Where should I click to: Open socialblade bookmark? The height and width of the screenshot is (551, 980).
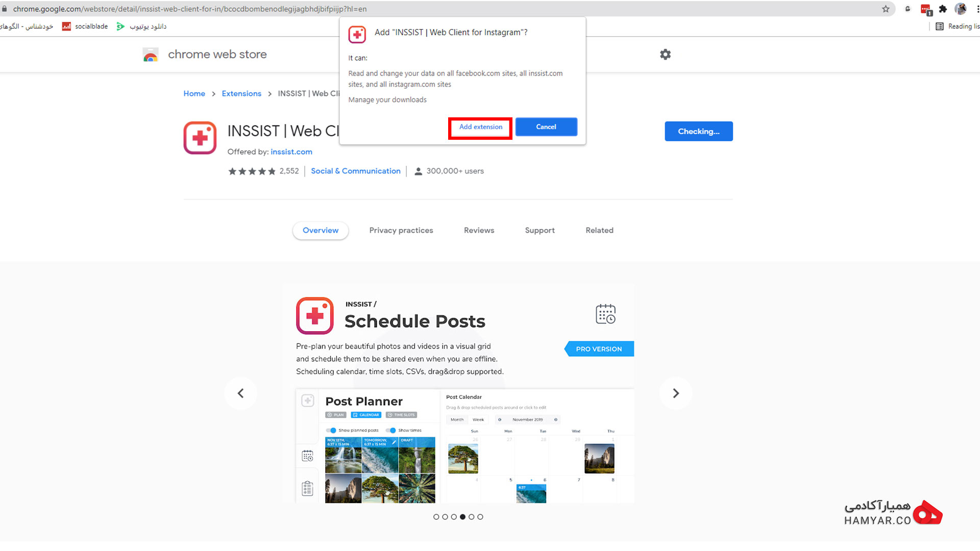pos(85,26)
